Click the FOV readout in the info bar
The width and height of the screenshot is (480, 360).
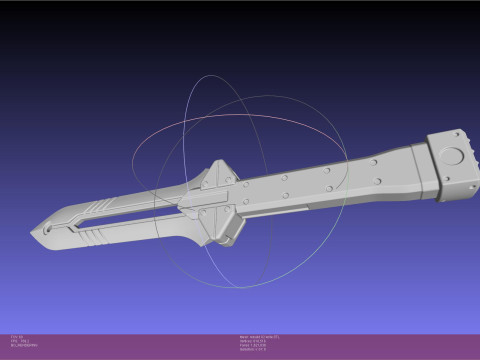click(17, 337)
